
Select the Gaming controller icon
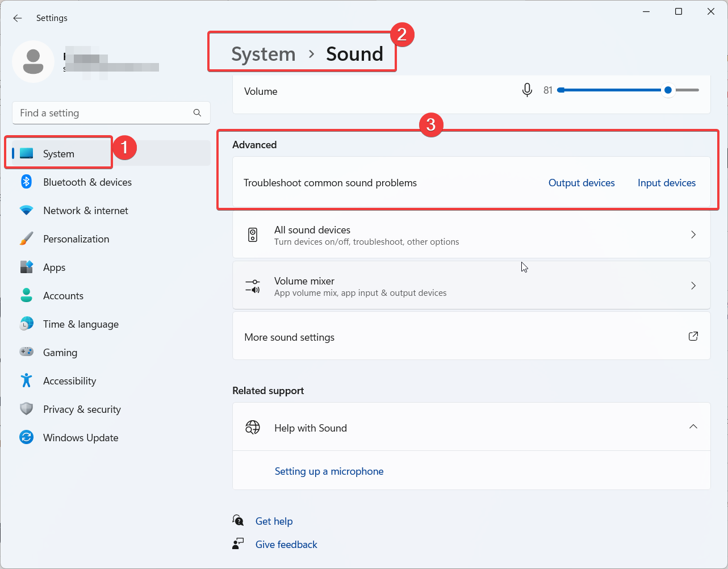[26, 352]
